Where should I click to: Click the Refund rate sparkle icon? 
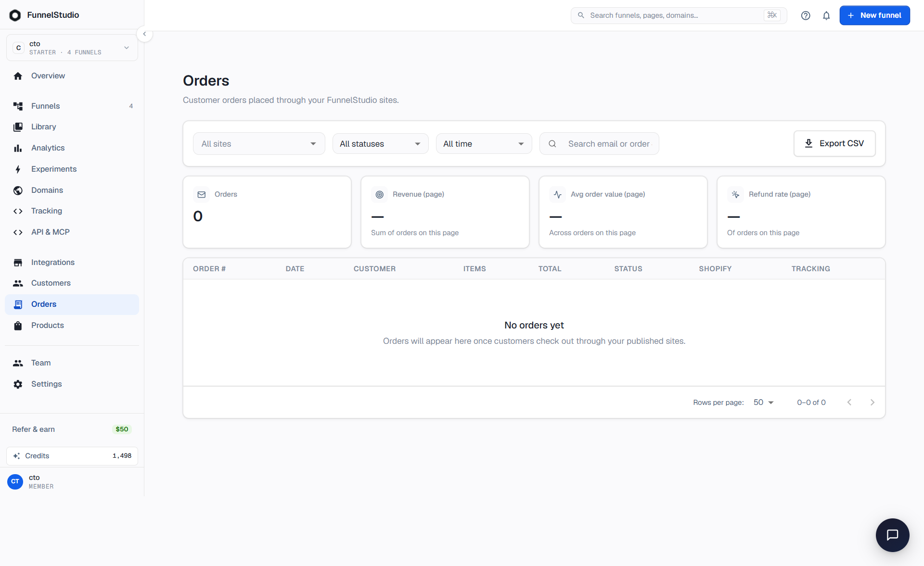coord(735,195)
